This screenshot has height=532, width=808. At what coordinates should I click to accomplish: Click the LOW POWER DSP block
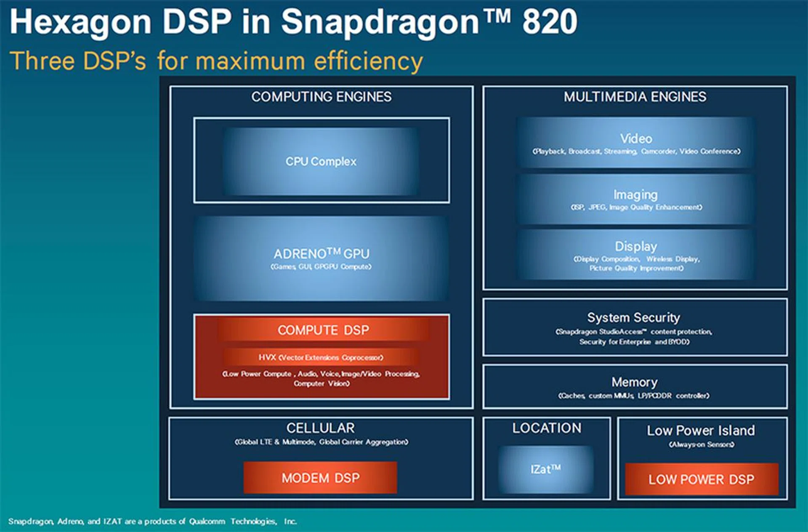point(702,479)
